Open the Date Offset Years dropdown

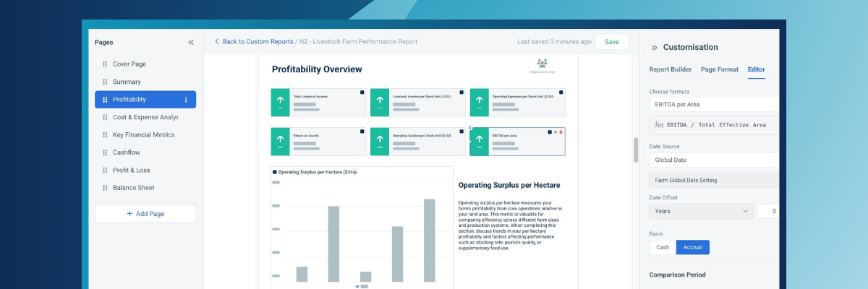point(701,211)
